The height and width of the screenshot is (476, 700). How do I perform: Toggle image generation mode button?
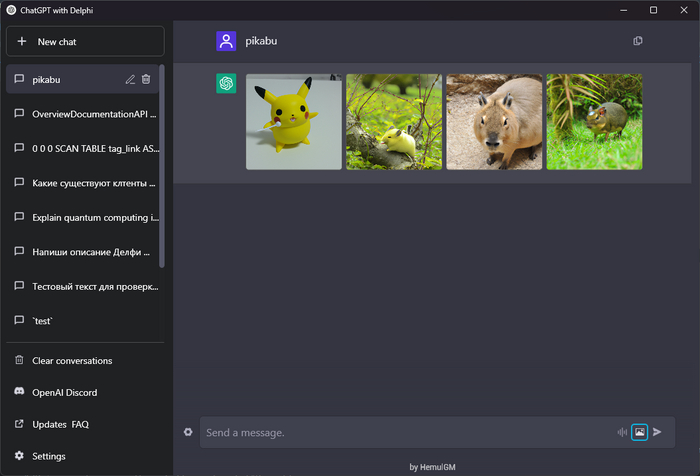pos(640,432)
